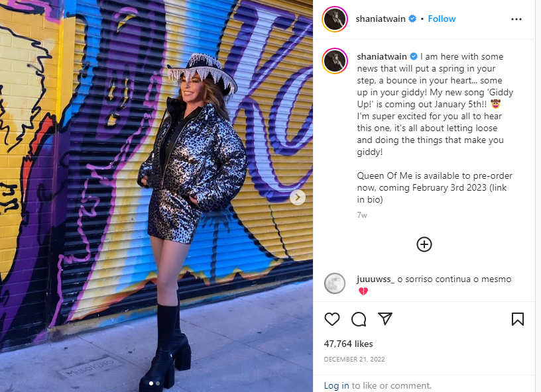View shaniatwain's story from the header avatar
This screenshot has height=392, width=541.
pos(335,19)
